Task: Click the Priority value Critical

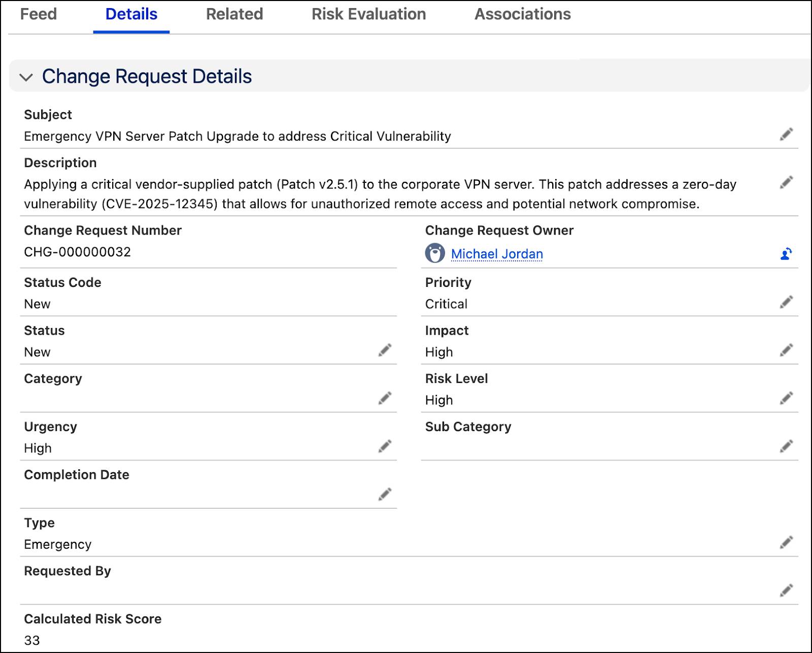Action: click(x=446, y=304)
